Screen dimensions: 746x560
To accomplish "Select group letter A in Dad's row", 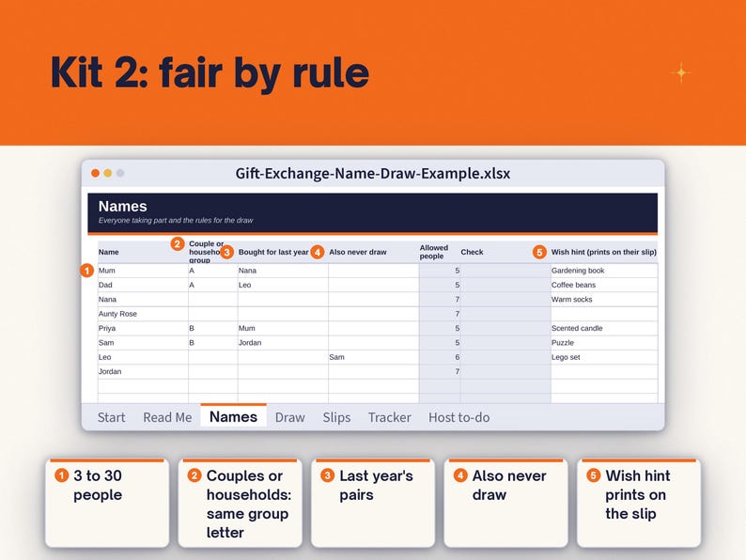I will [x=213, y=285].
